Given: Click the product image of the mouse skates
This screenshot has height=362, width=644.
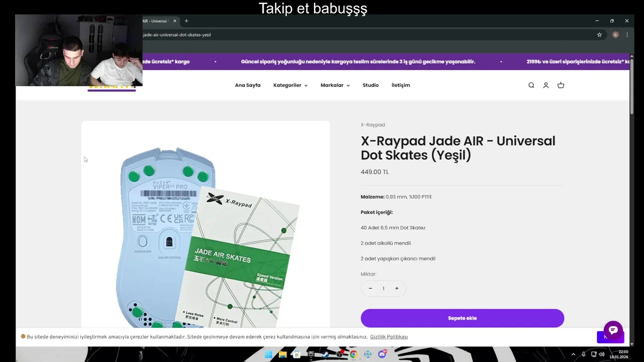Looking at the screenshot, I should (205, 224).
